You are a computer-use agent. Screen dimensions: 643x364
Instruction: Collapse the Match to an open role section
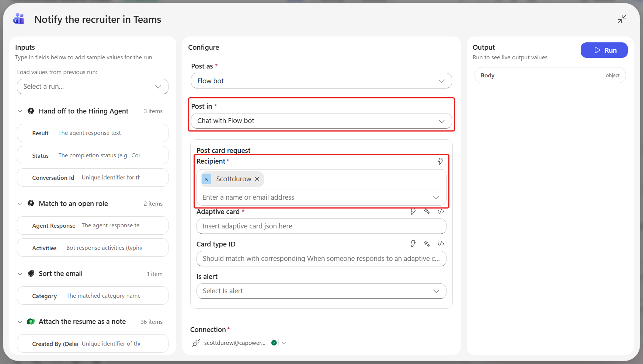(x=20, y=204)
